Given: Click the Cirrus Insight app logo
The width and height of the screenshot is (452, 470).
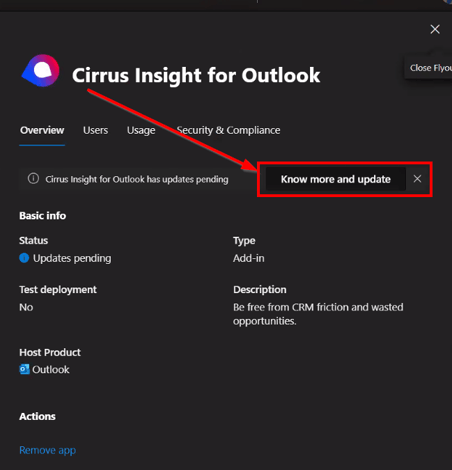Looking at the screenshot, I should [x=41, y=71].
